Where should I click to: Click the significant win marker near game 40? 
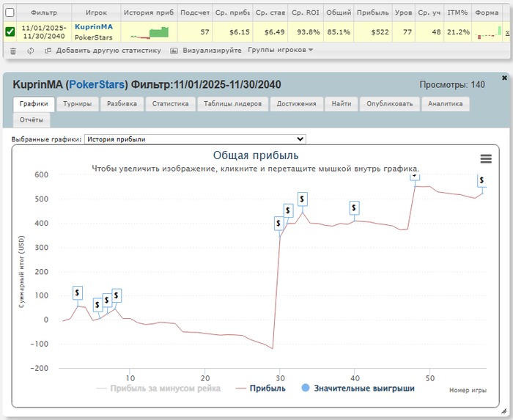(x=354, y=208)
